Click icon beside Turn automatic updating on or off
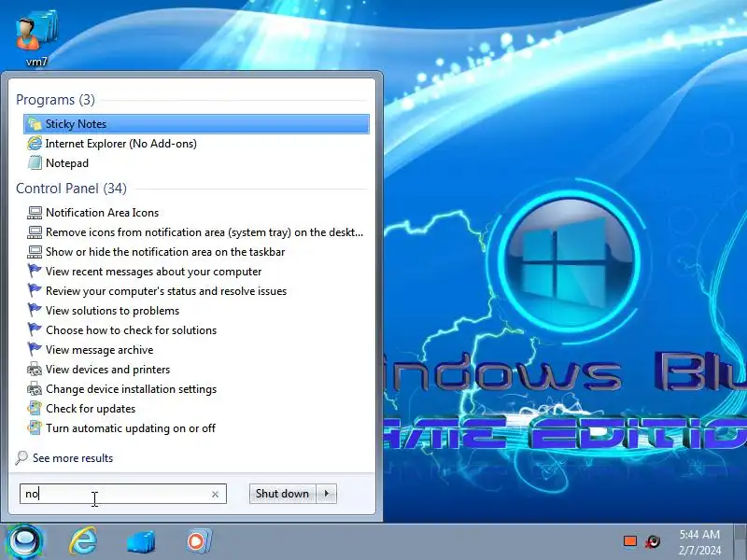The height and width of the screenshot is (560, 747). (x=35, y=427)
